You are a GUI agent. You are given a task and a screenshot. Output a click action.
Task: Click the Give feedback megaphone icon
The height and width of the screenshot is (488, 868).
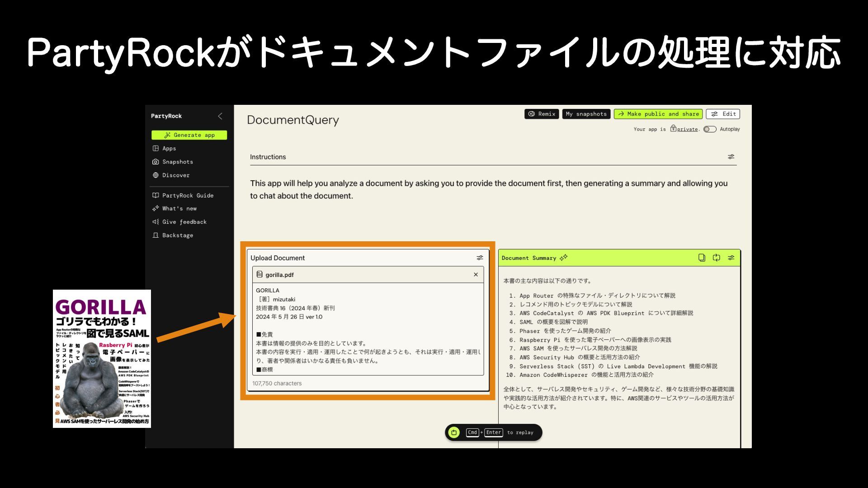pyautogui.click(x=156, y=222)
